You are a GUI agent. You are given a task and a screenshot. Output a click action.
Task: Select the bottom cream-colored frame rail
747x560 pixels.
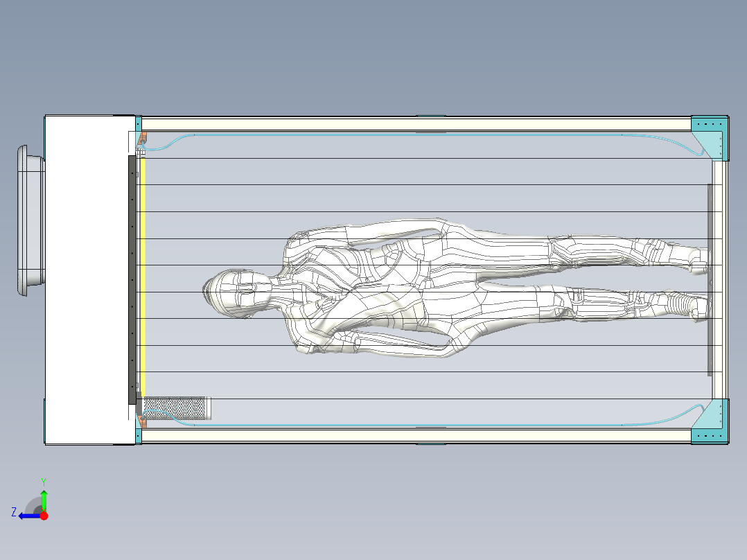pyautogui.click(x=416, y=435)
